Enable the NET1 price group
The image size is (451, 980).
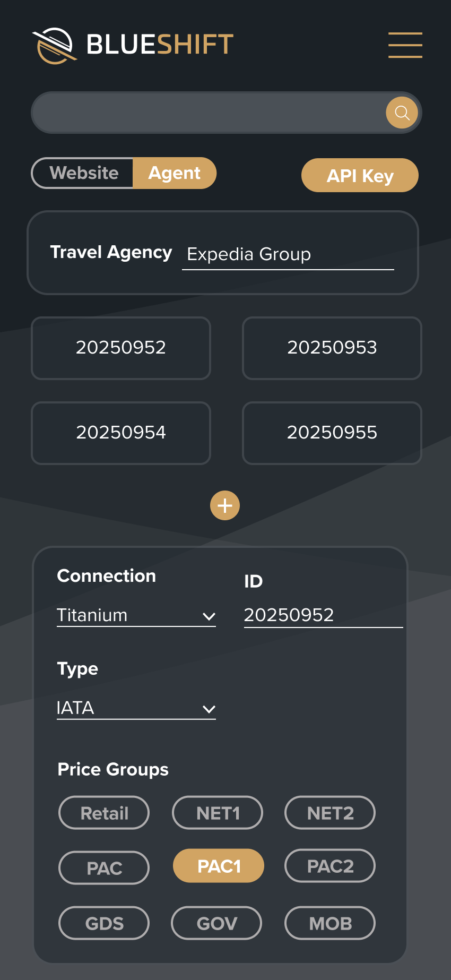pos(218,813)
